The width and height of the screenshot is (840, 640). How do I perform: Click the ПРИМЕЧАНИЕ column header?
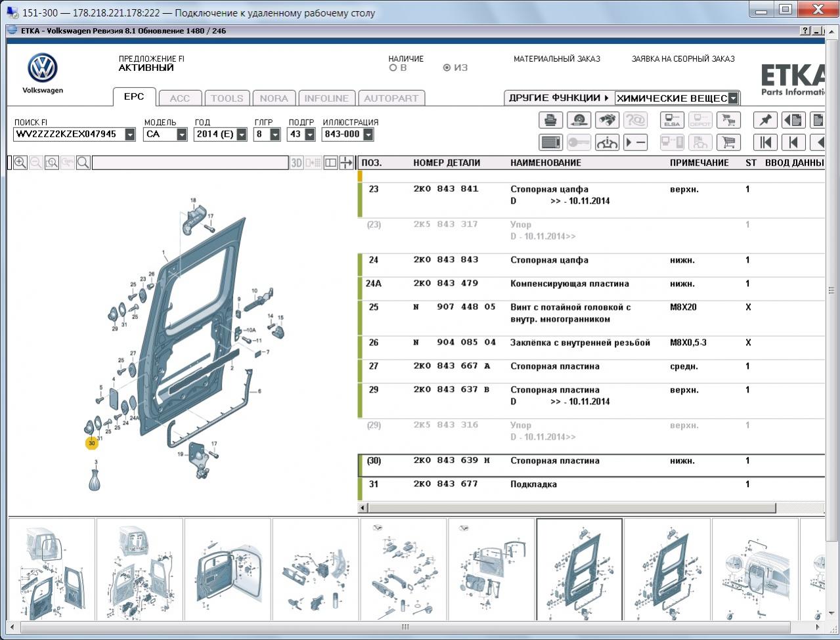tap(699, 163)
